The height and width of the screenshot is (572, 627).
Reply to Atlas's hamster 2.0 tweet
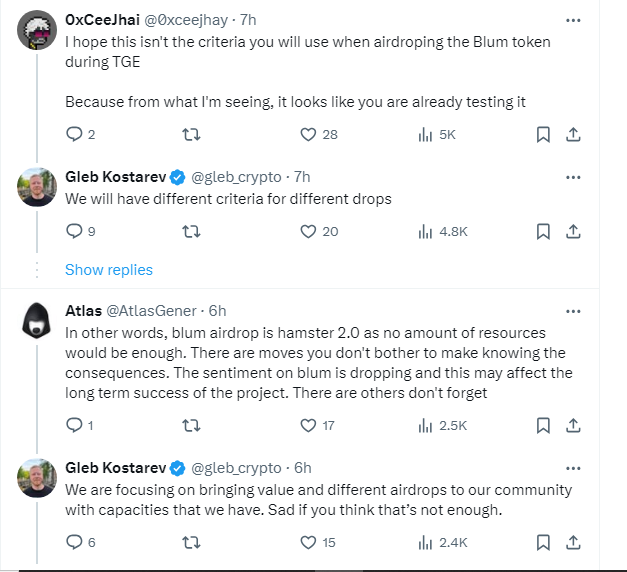click(74, 425)
